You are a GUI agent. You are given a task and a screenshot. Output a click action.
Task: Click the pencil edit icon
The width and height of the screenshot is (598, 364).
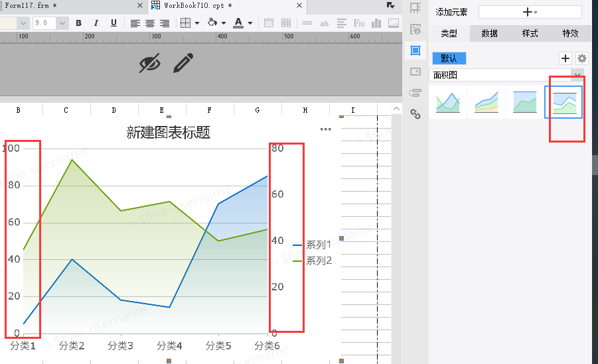click(183, 63)
